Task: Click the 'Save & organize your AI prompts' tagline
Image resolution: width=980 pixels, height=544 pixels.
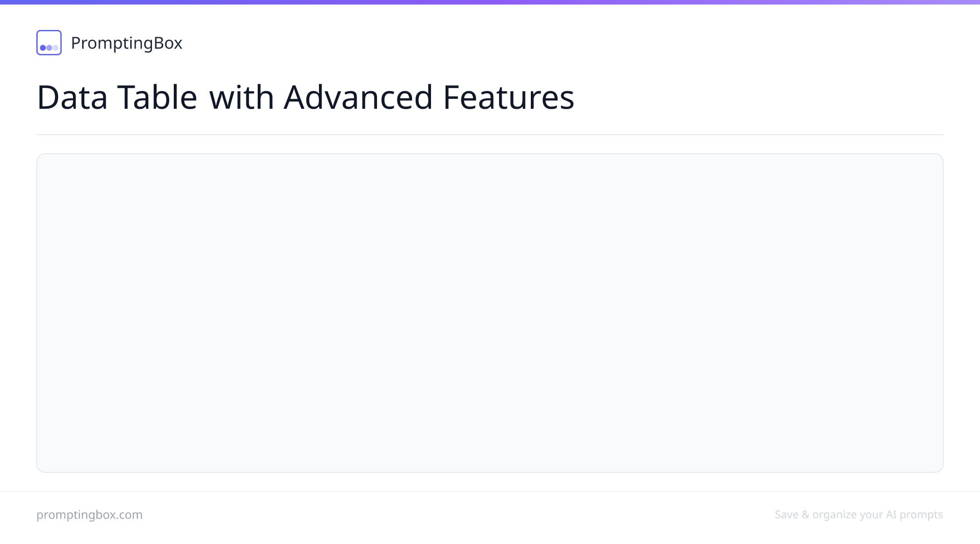Action: pyautogui.click(x=859, y=515)
